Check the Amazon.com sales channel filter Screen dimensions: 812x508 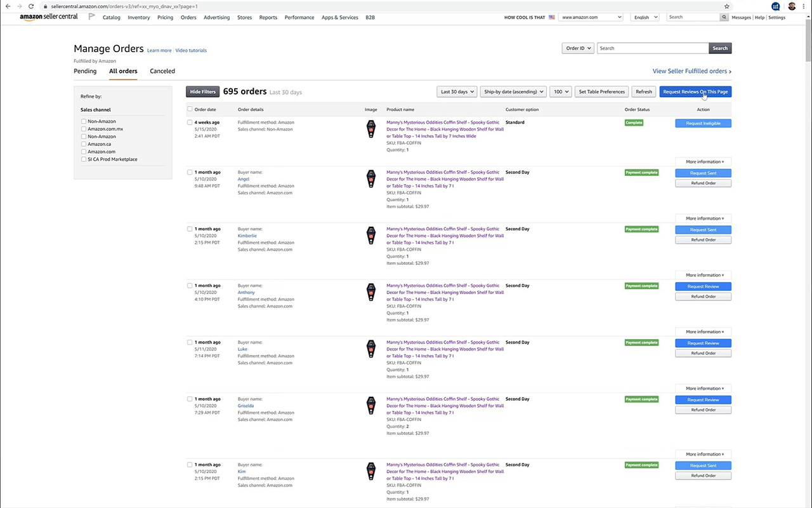pyautogui.click(x=83, y=152)
